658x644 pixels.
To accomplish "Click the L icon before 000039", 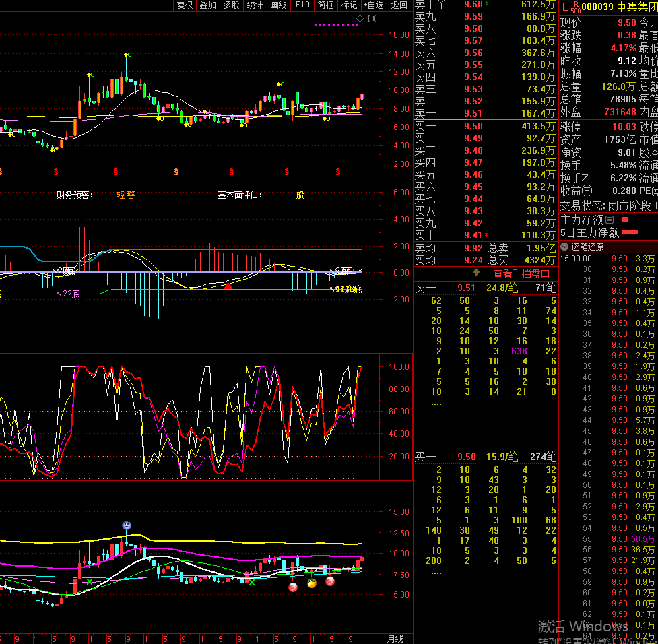I will pyautogui.click(x=564, y=7).
